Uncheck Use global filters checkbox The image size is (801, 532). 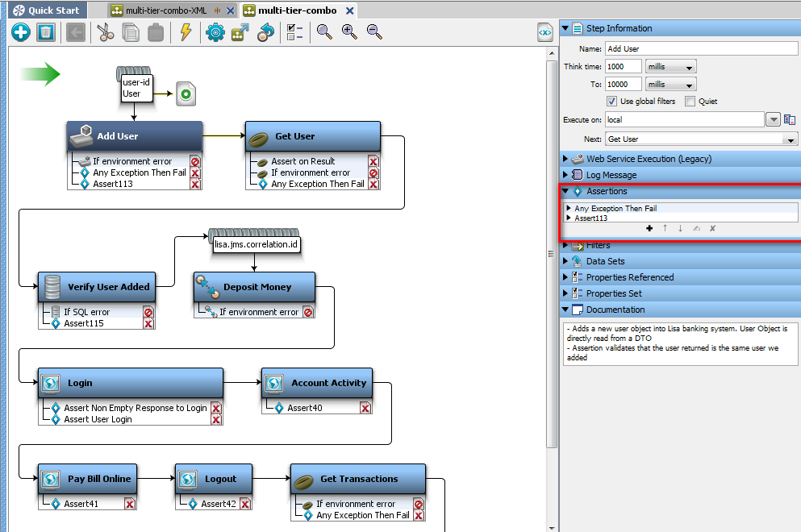pyautogui.click(x=611, y=102)
